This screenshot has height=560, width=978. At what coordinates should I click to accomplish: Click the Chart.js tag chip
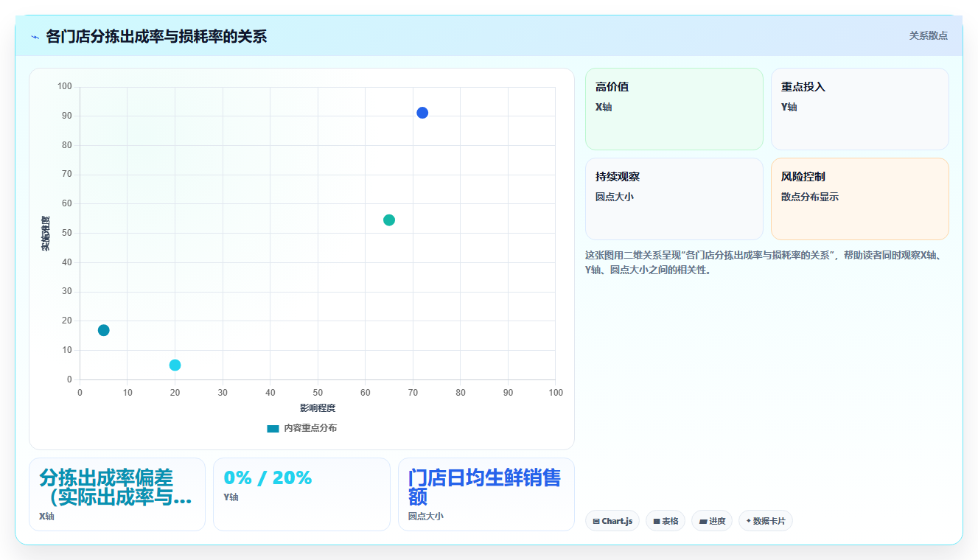612,521
